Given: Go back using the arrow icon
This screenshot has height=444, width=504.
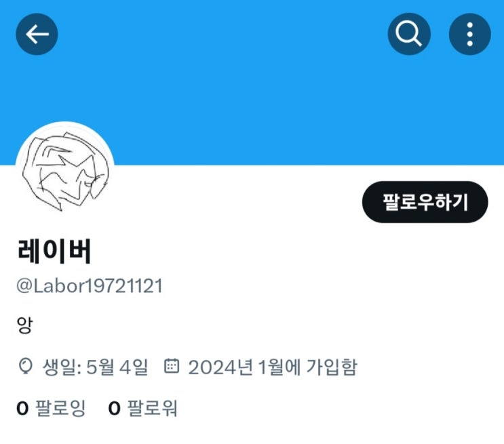Looking at the screenshot, I should pyautogui.click(x=37, y=34).
